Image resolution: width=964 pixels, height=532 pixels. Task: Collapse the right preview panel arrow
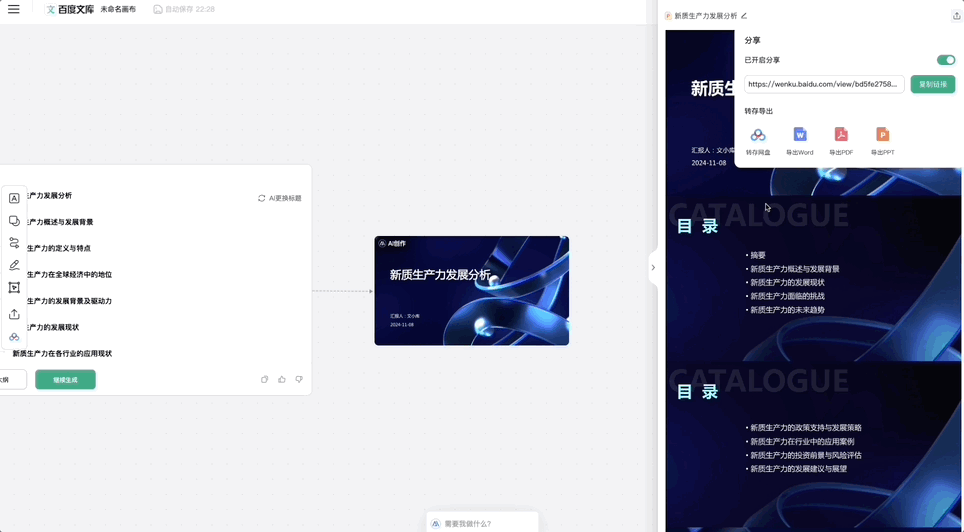coord(653,267)
